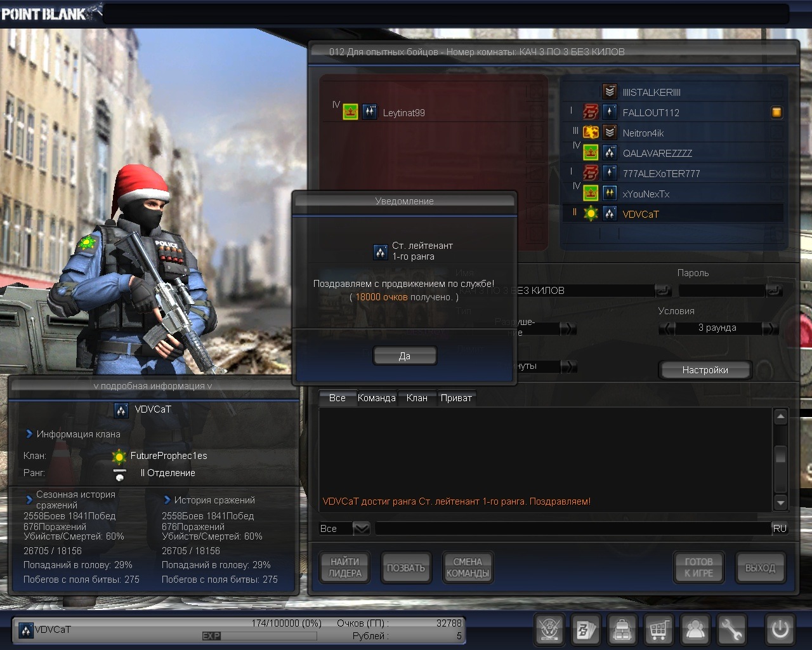Click Neitron4ik's orange dragon clan emblem

pyautogui.click(x=591, y=133)
